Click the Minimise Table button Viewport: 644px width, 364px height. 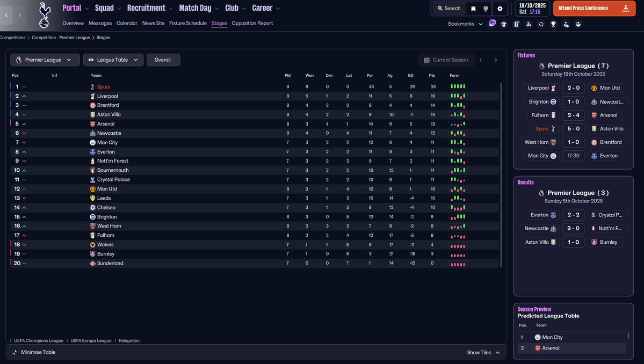[34, 353]
